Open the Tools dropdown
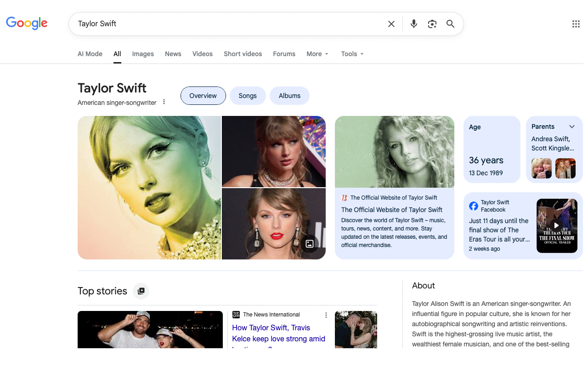This screenshot has width=588, height=368. coord(352,54)
